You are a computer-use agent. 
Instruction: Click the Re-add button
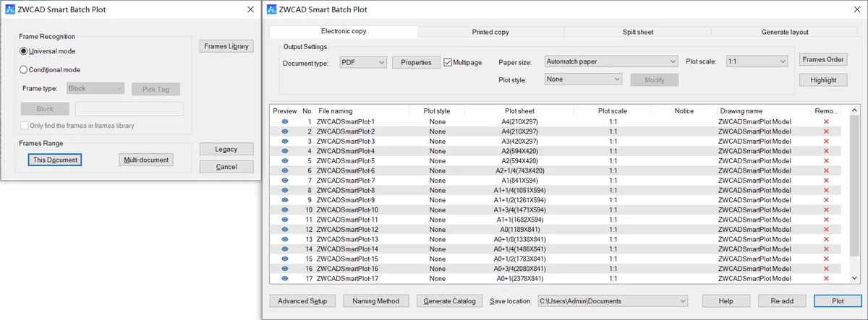(x=782, y=300)
